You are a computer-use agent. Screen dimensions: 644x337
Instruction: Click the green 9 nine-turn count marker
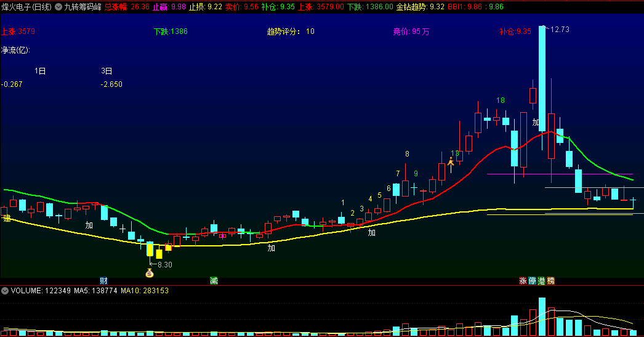416,174
